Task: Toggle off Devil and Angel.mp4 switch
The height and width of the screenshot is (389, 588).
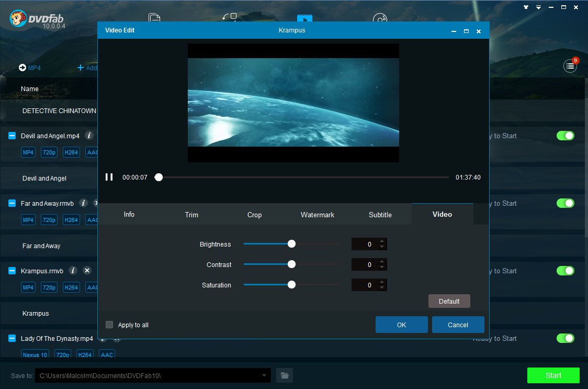Action: pyautogui.click(x=565, y=136)
